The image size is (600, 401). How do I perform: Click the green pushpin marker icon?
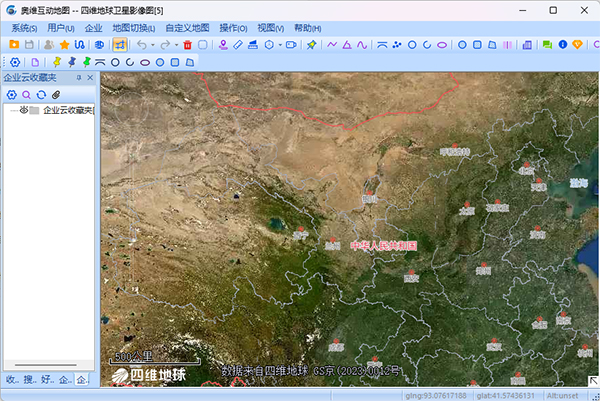(86, 62)
